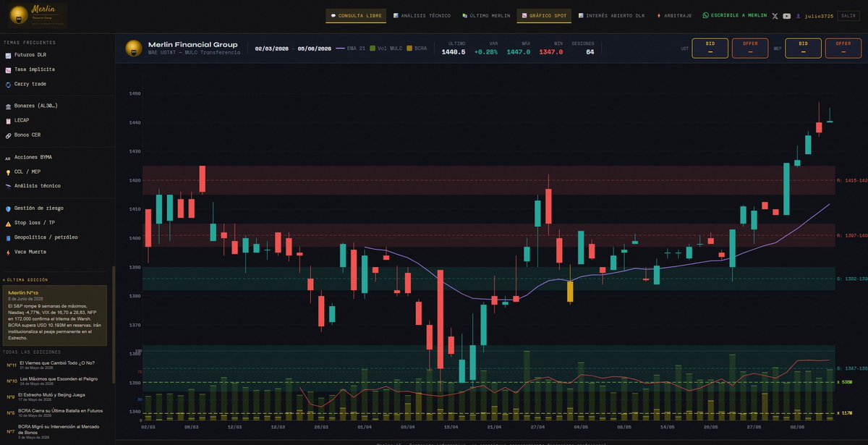Click the UST BID price box
The width and height of the screenshot is (868, 445).
(x=710, y=48)
